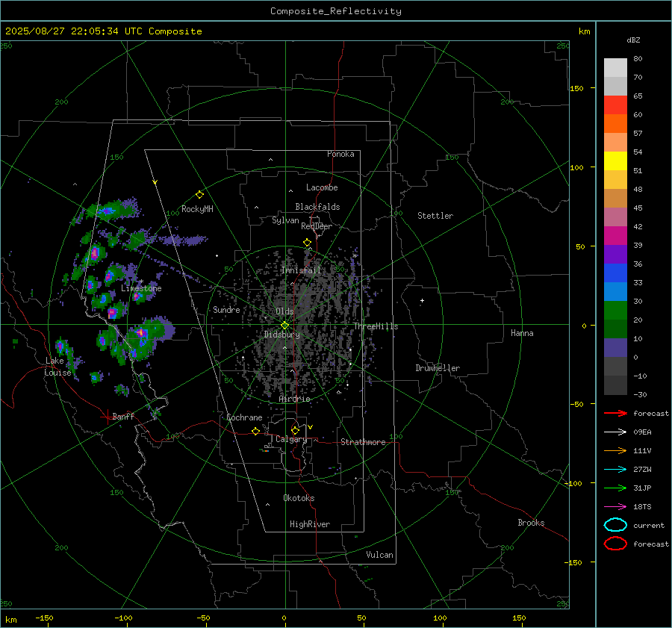672x628 pixels.
Task: Click the cyan 27ZW arrow icon
Action: click(x=615, y=470)
